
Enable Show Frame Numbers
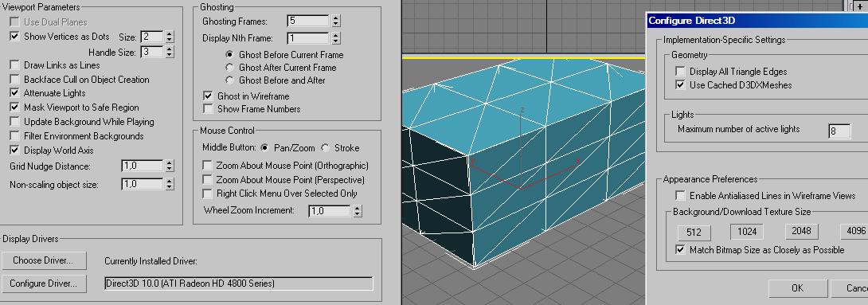208,109
